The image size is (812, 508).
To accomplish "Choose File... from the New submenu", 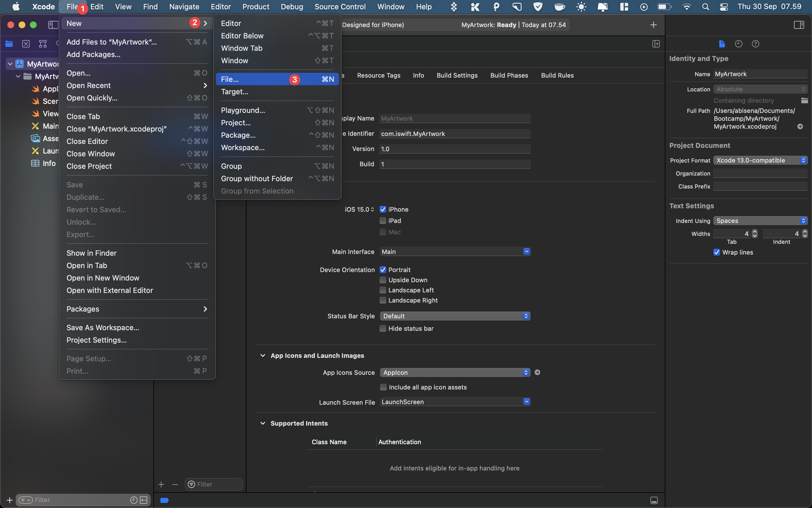I will [x=277, y=79].
